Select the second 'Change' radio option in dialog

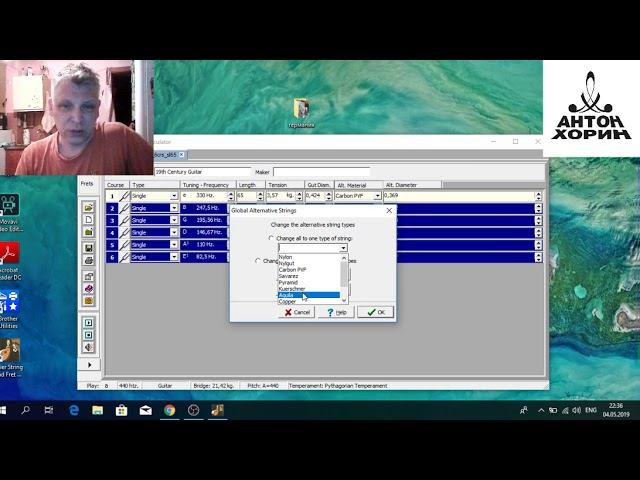(x=258, y=260)
